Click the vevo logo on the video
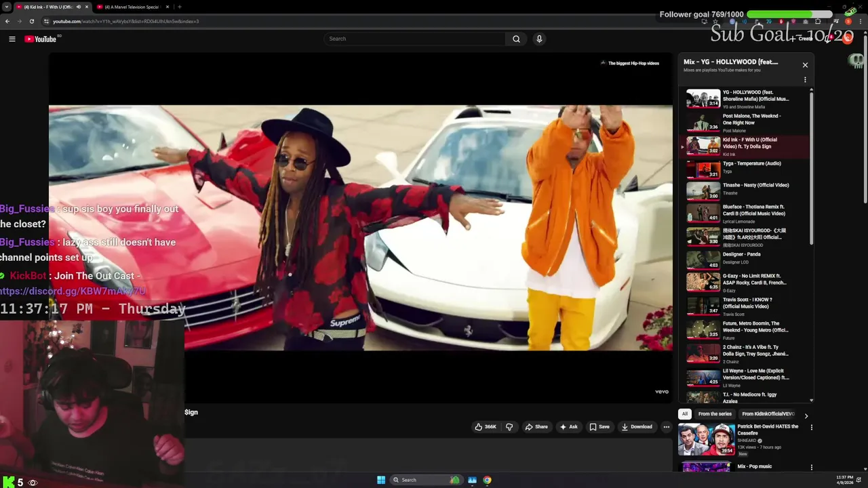 coord(662,392)
